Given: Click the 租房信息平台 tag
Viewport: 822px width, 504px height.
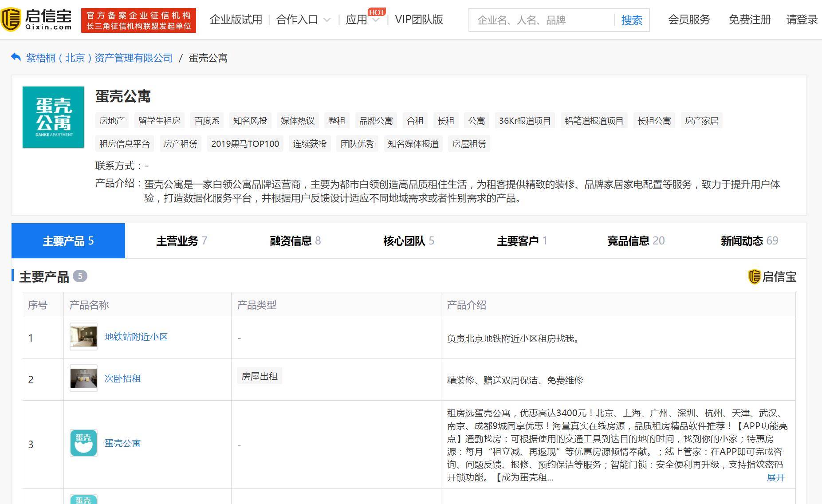Looking at the screenshot, I should coord(125,144).
